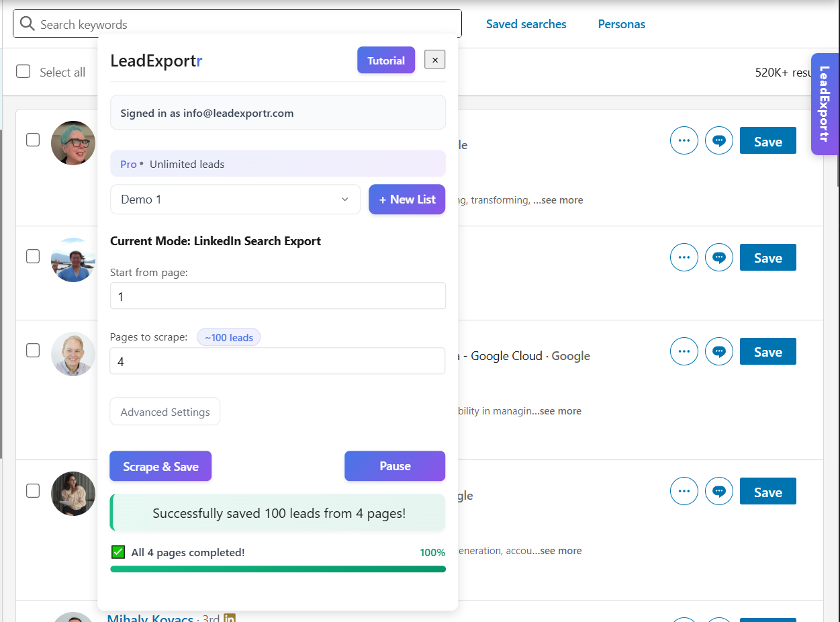Open the Demo 1 list dropdown

235,199
